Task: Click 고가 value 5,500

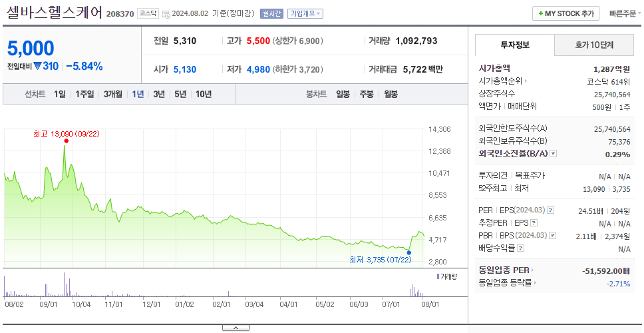Action: click(258, 41)
